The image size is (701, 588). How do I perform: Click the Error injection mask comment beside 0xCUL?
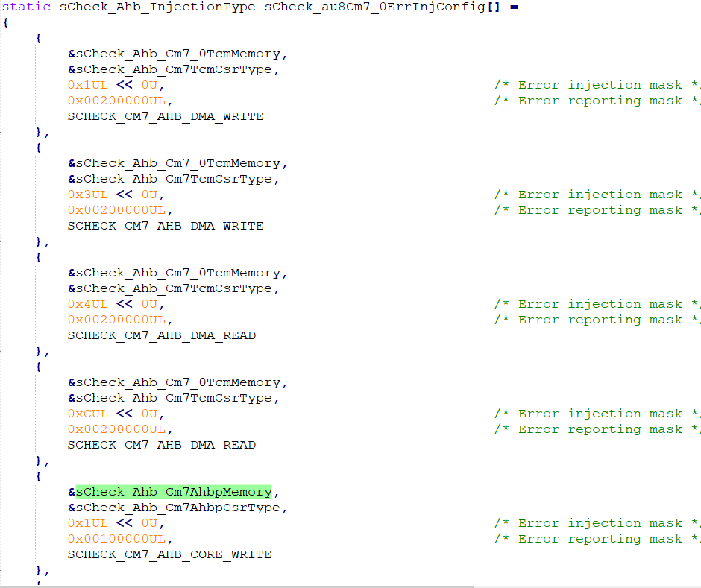coord(597,414)
